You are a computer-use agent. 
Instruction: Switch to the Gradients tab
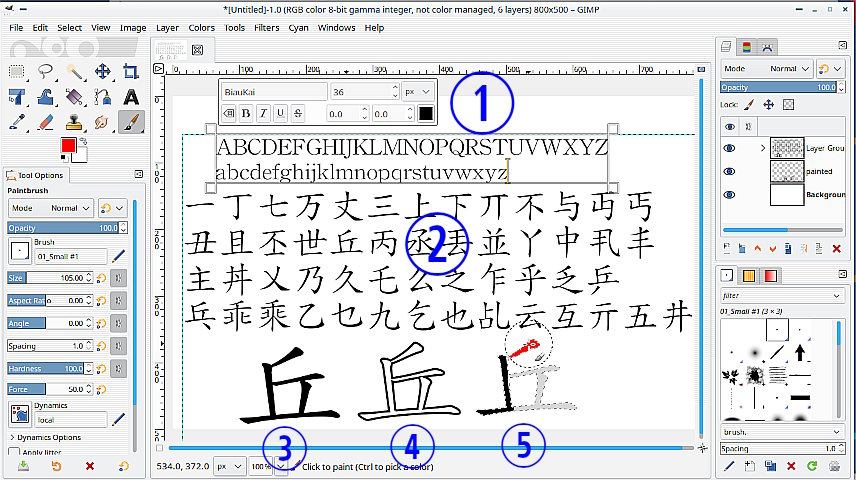point(770,276)
